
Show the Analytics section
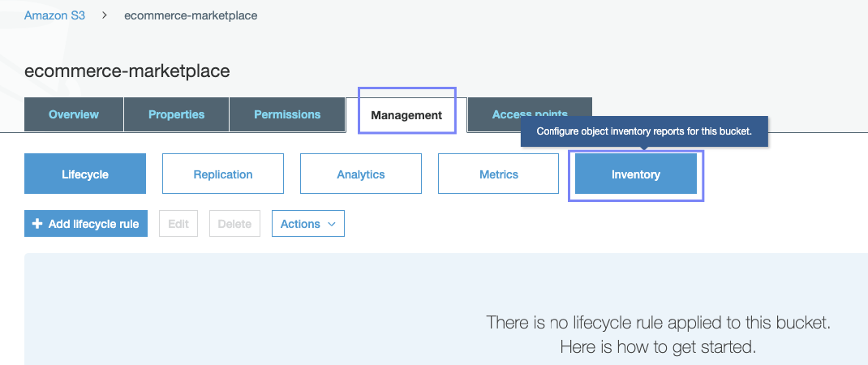point(361,174)
